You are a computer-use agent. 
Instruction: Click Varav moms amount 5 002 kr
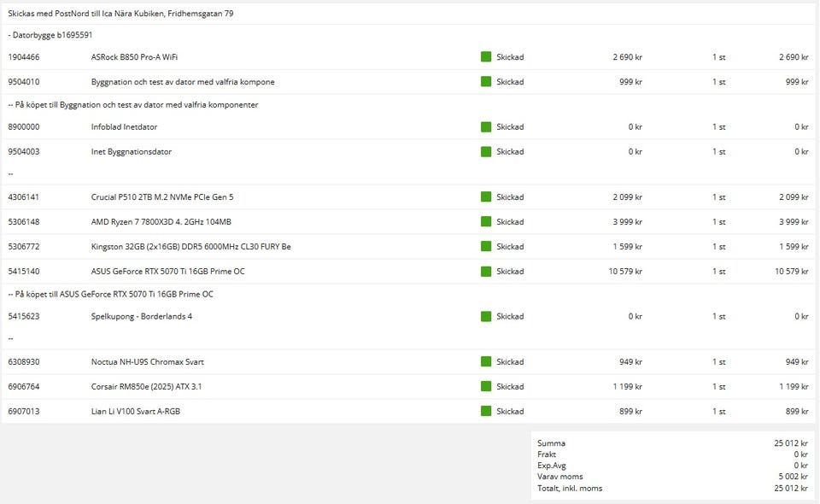click(793, 477)
